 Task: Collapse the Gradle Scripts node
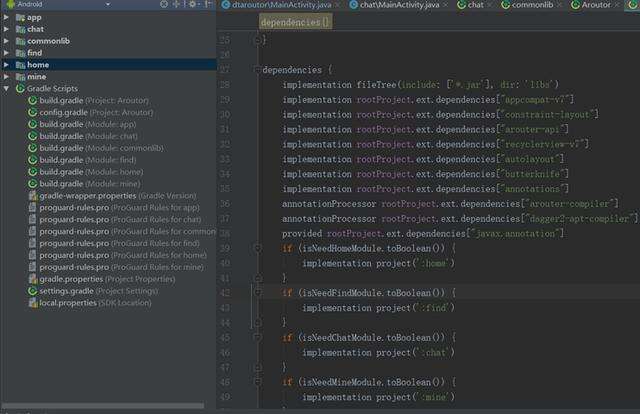click(7, 88)
